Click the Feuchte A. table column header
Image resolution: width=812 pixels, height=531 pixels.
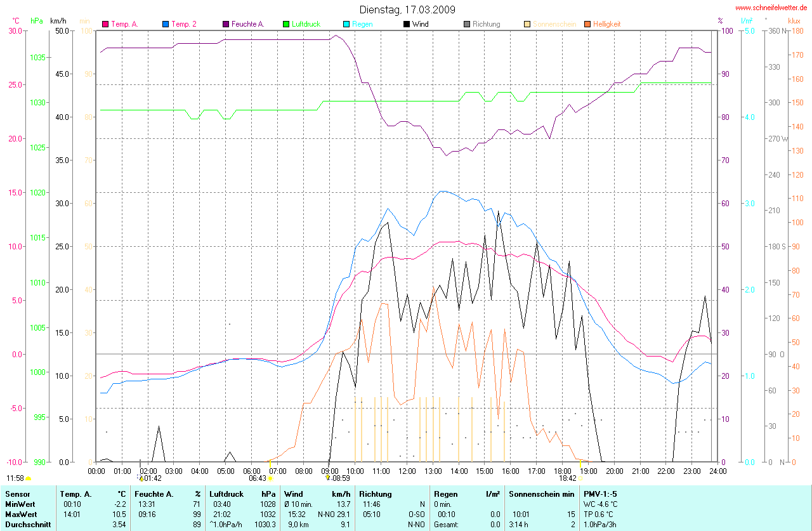(x=155, y=494)
